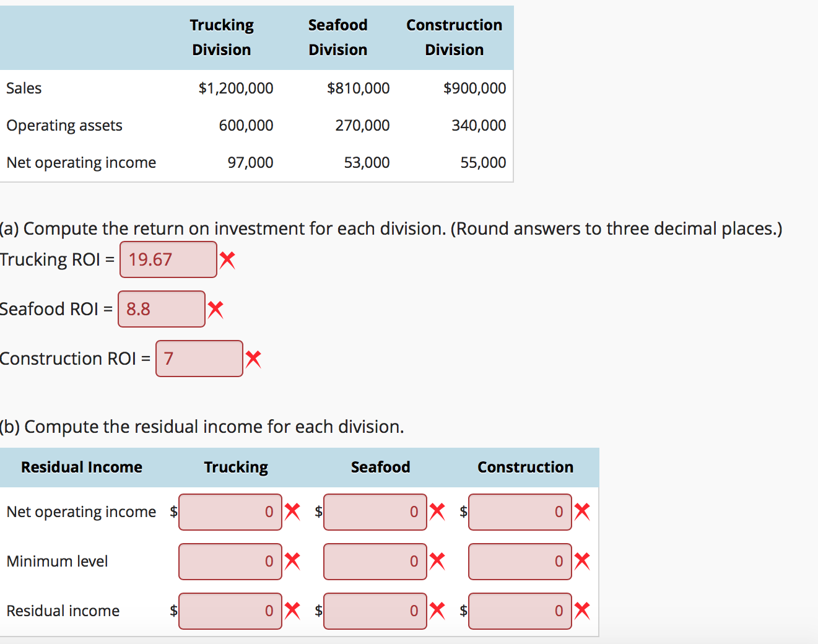Image resolution: width=818 pixels, height=644 pixels.
Task: Click the Trucking ROI input field
Action: click(168, 259)
